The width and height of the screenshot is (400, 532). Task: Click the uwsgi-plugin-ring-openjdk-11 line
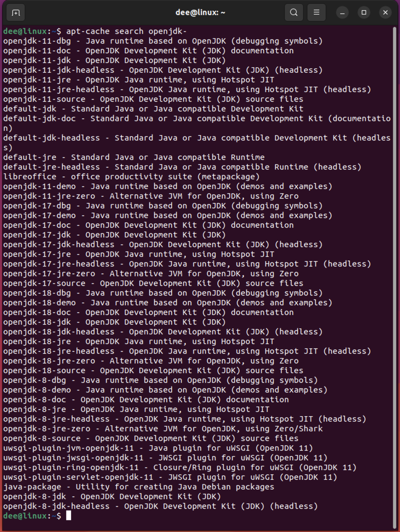coord(180,467)
